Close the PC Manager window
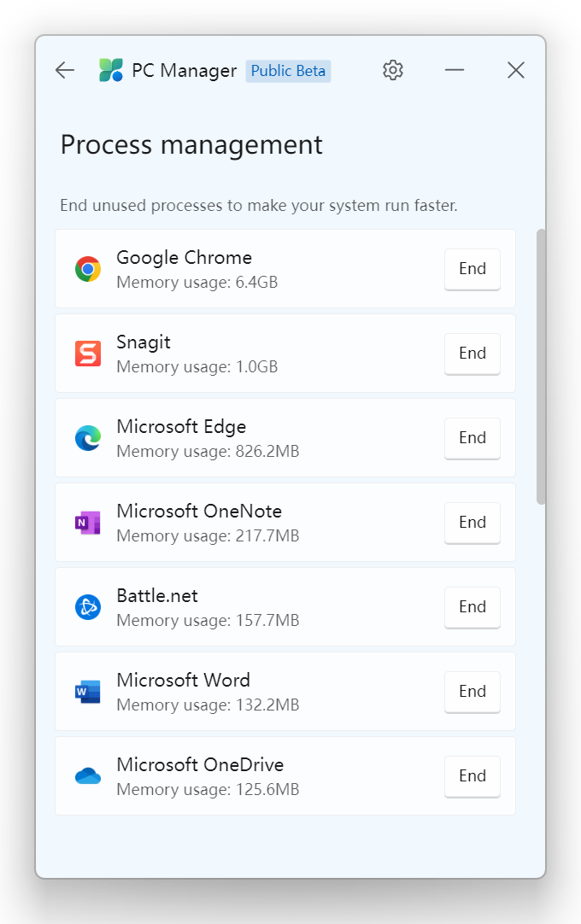 click(x=516, y=70)
